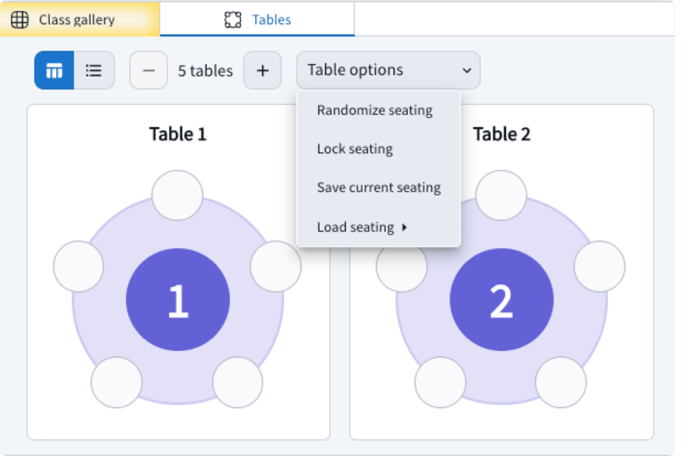Click the Table 2 heading
This screenshot has height=456, width=700.
click(502, 134)
